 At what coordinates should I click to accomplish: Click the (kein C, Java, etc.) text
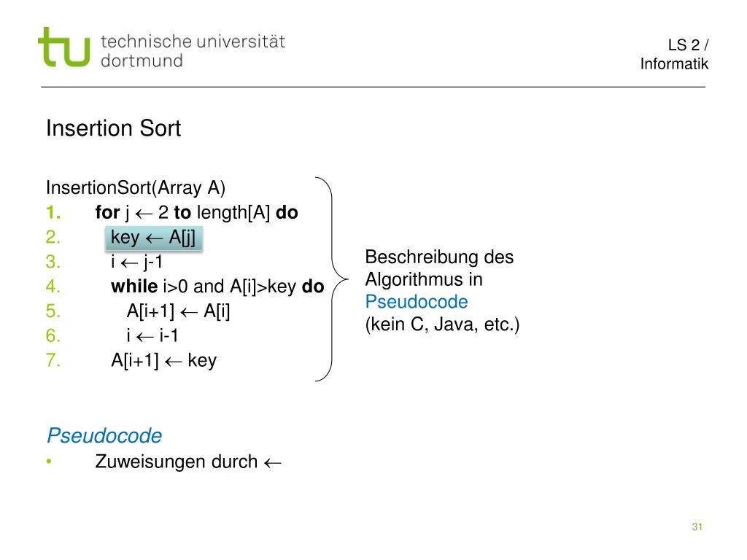coord(442,324)
